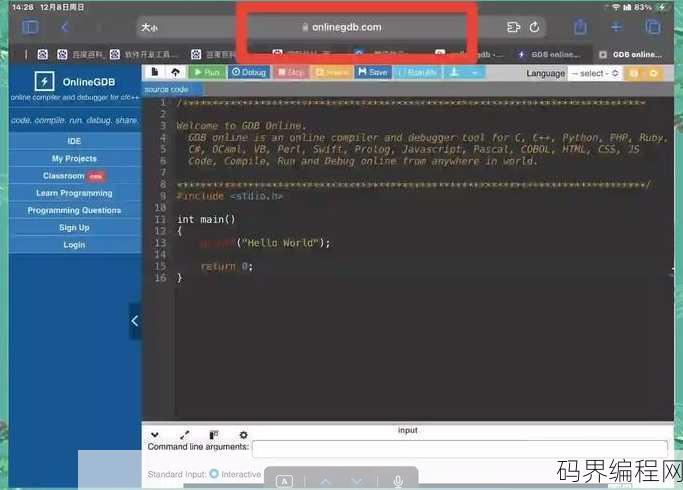
Task: Click the "Hello World" string in code
Action: (x=280, y=243)
